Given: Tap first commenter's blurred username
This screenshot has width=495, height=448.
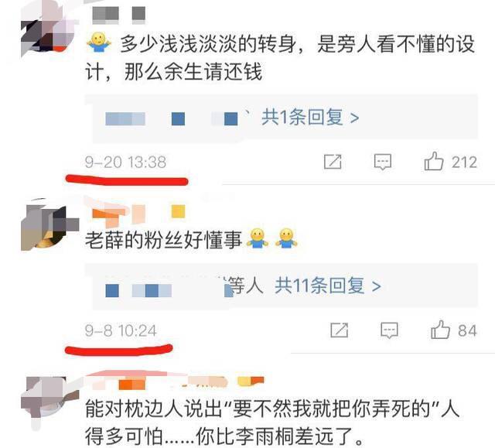Looking at the screenshot, I should 119,15.
